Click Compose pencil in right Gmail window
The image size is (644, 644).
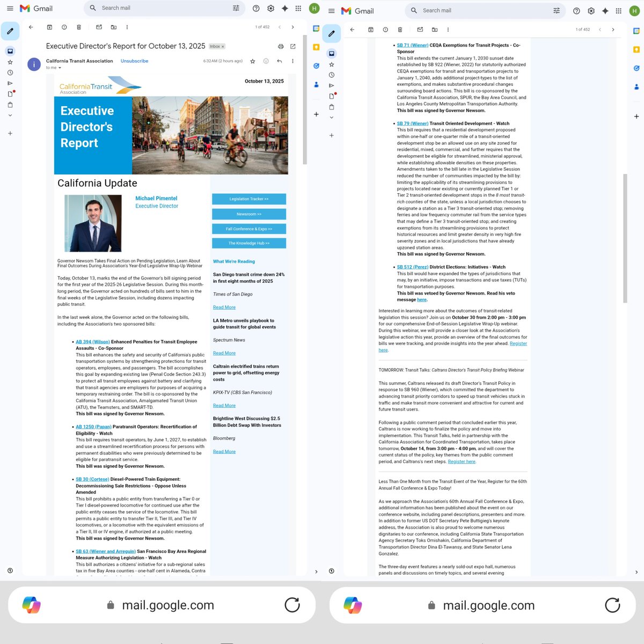point(331,34)
